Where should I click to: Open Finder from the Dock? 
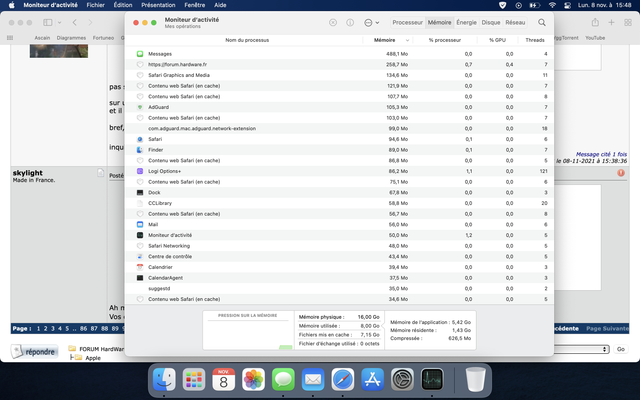click(164, 379)
